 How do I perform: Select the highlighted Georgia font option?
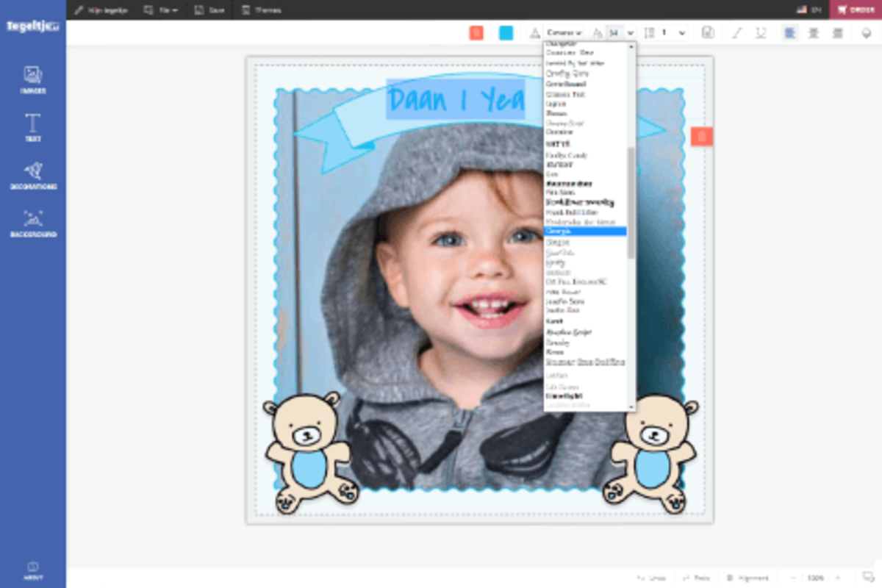[x=585, y=231]
